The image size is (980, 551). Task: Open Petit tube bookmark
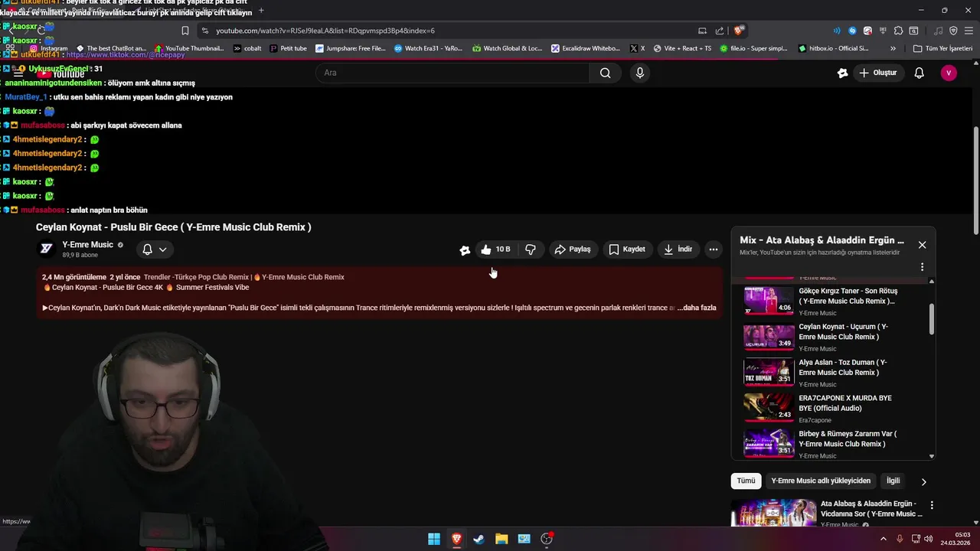[x=289, y=48]
